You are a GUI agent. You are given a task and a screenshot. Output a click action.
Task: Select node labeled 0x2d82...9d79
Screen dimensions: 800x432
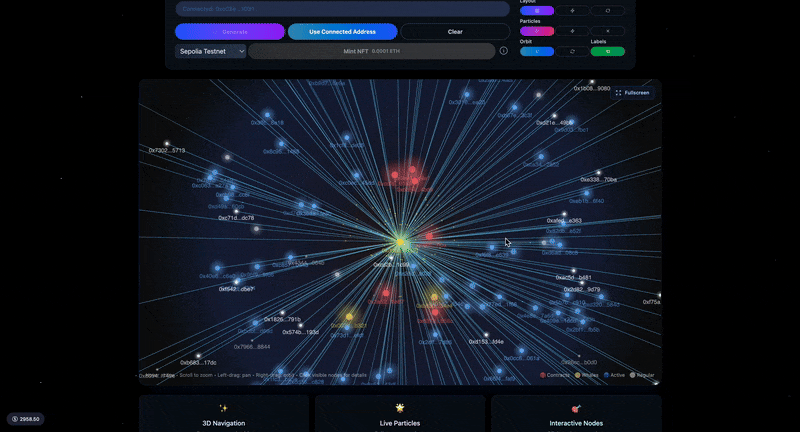coord(582,283)
